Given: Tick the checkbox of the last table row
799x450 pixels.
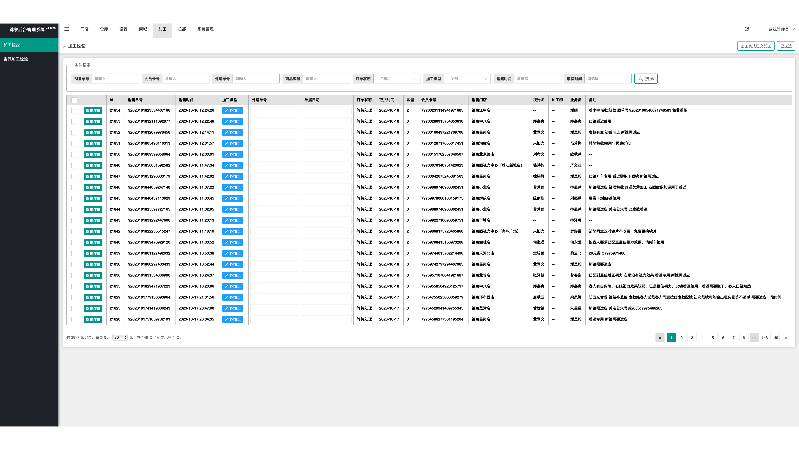Looking at the screenshot, I should [74, 320].
